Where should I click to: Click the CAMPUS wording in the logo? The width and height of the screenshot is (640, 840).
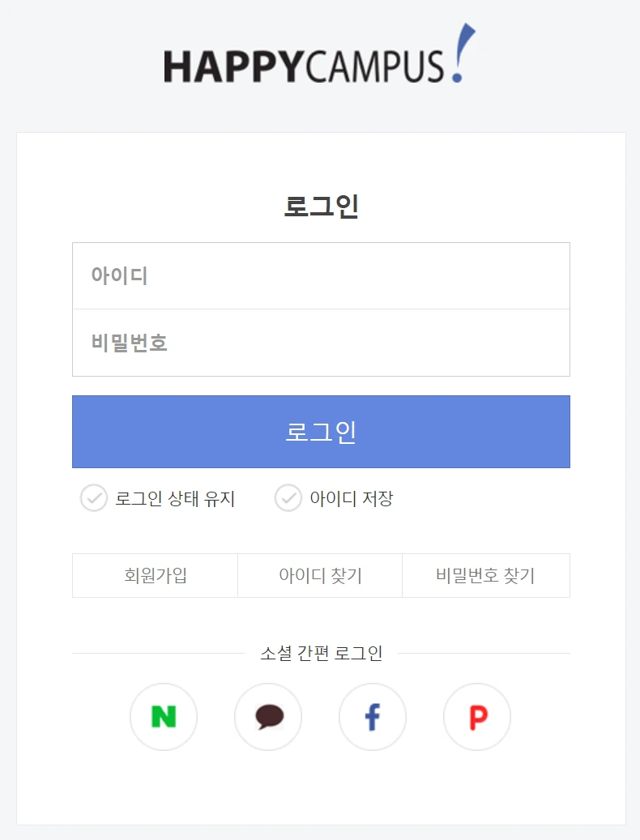click(x=374, y=66)
